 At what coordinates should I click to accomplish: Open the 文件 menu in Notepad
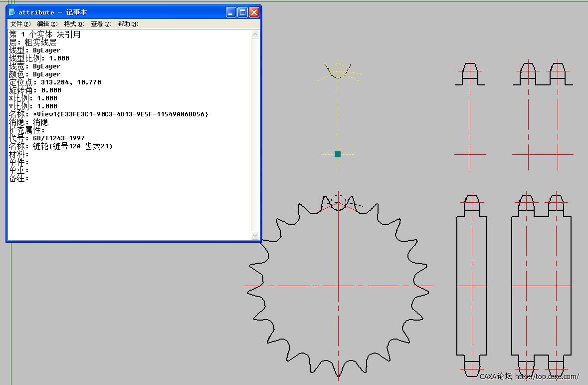tap(20, 24)
